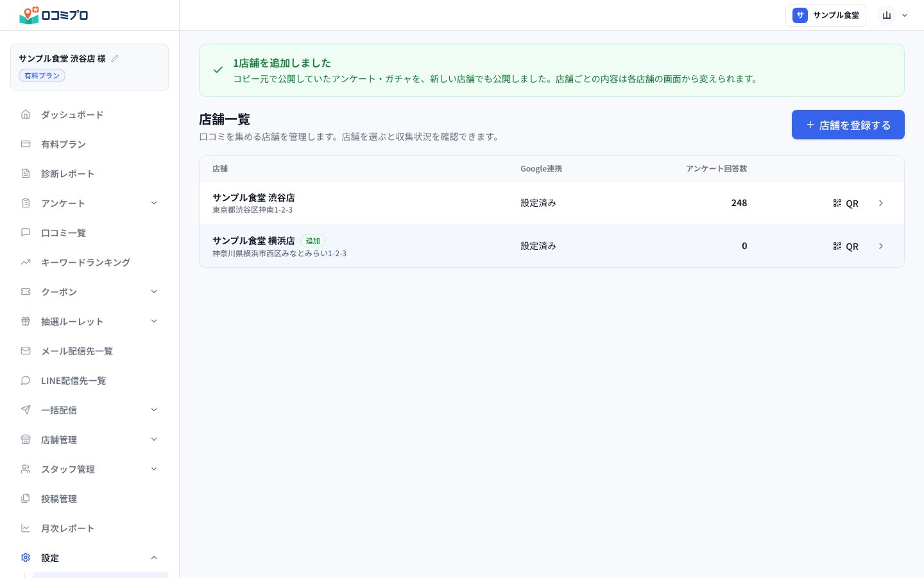Screen dimensions: 924x578
Task: Click the 有料プラン badge
Action: coord(42,76)
